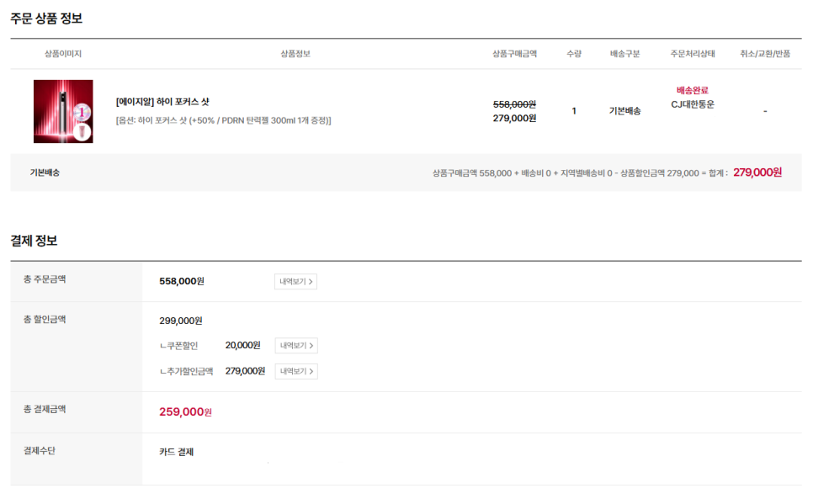The height and width of the screenshot is (504, 813).
Task: Click the 279,000원 subtotal in the shipping row
Action: [757, 172]
